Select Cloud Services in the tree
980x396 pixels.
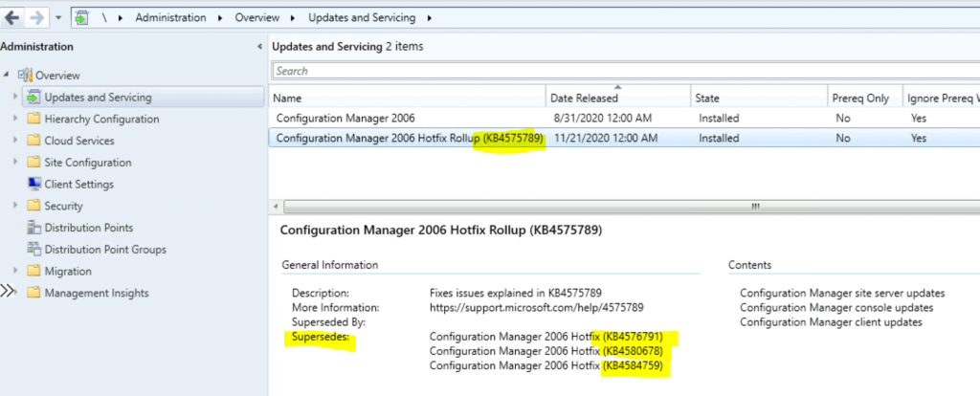pyautogui.click(x=79, y=141)
